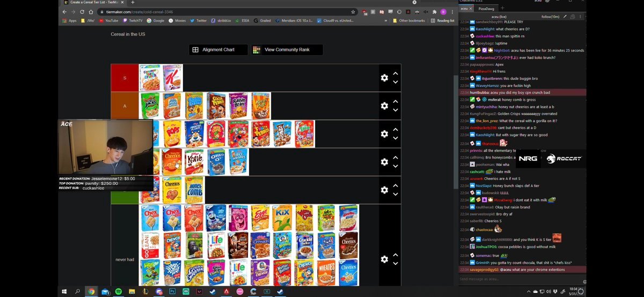Image resolution: width=644 pixels, height=297 pixels.
Task: Pick the Raisin Bran cereal box
Action: 238,106
